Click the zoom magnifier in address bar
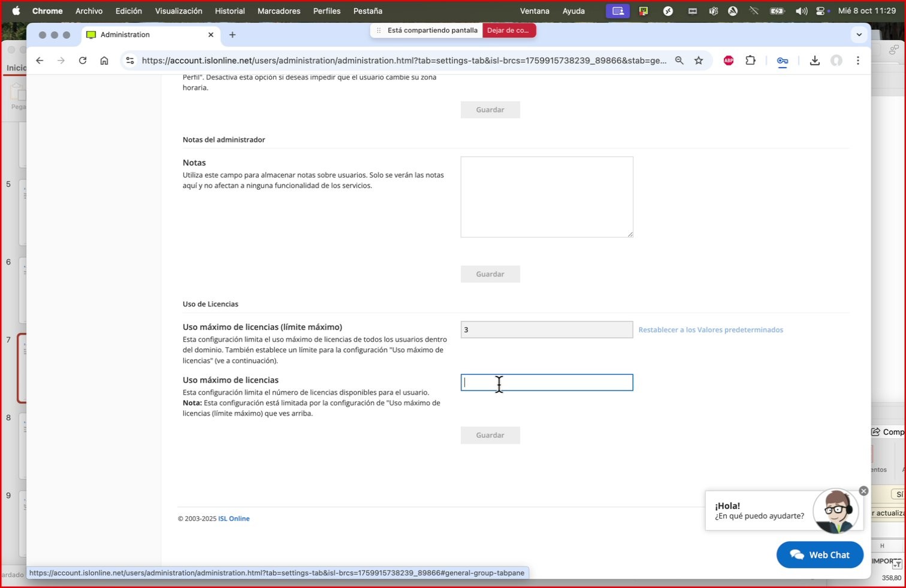This screenshot has height=588, width=906. click(679, 60)
